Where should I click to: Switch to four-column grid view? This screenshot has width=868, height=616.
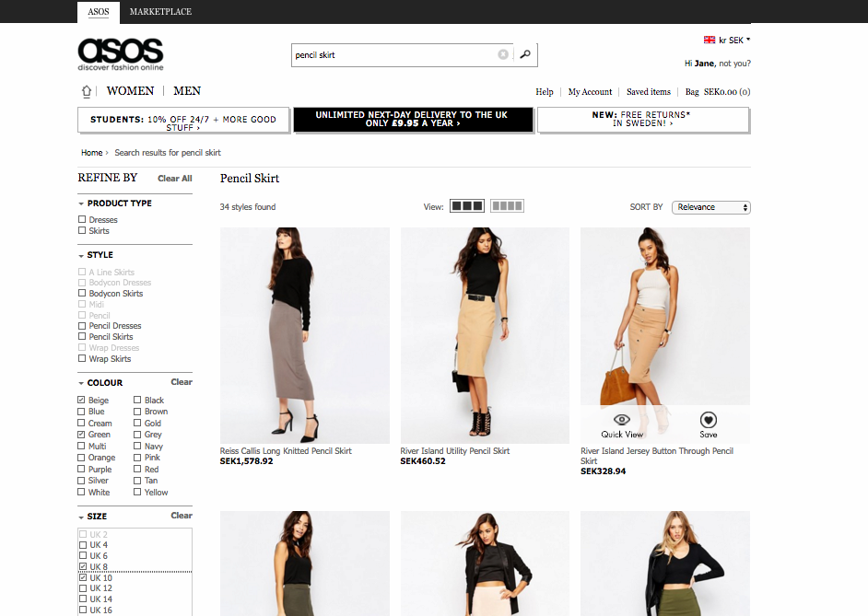(x=507, y=206)
